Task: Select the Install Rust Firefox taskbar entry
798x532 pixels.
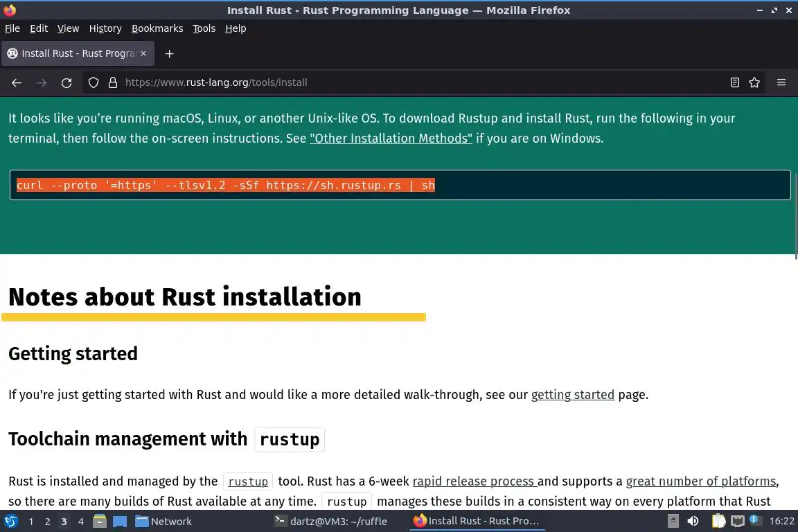Action: (x=477, y=522)
